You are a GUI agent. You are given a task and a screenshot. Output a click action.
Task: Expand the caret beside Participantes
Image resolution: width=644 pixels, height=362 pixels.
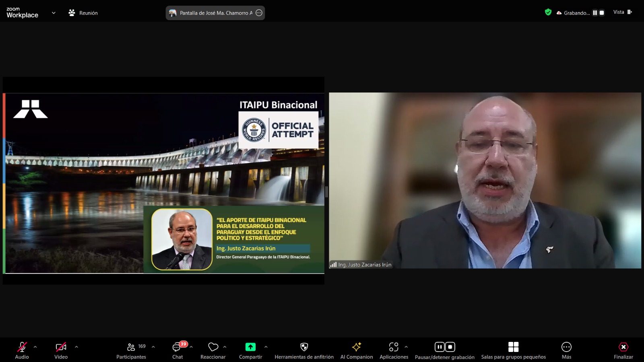point(153,347)
